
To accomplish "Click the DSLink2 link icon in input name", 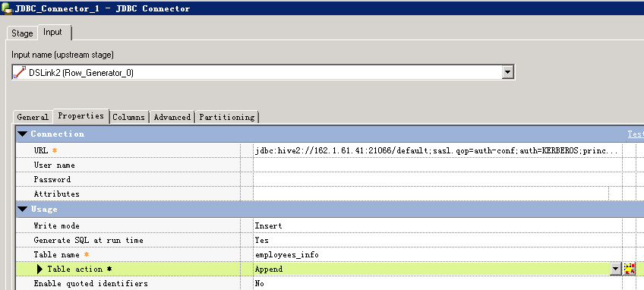I will coord(19,72).
